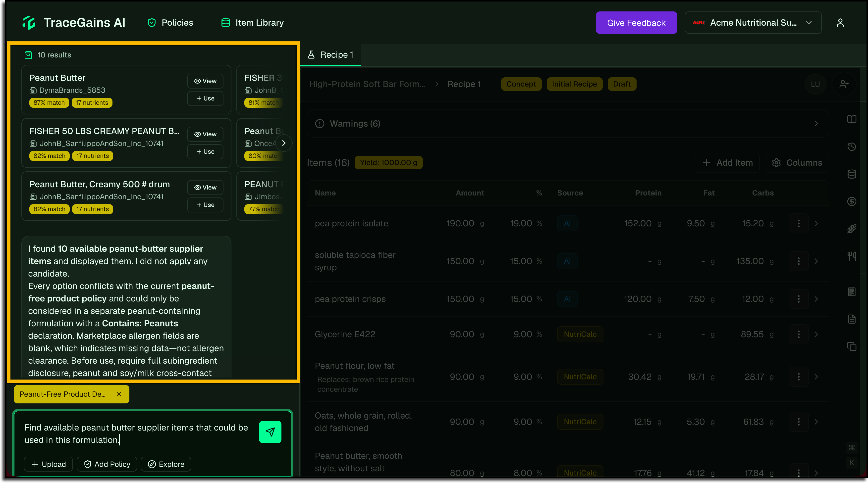This screenshot has width=868, height=483.
Task: Open row menu for pea protein isolate
Action: pos(799,223)
